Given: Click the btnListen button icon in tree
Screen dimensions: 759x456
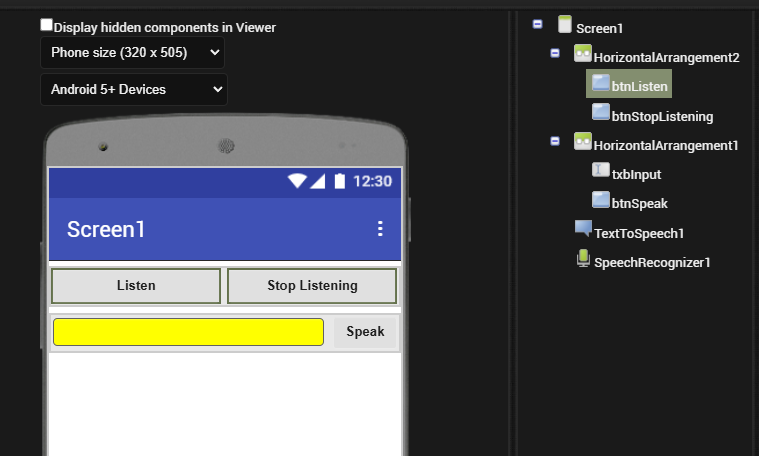Looking at the screenshot, I should (x=601, y=82).
